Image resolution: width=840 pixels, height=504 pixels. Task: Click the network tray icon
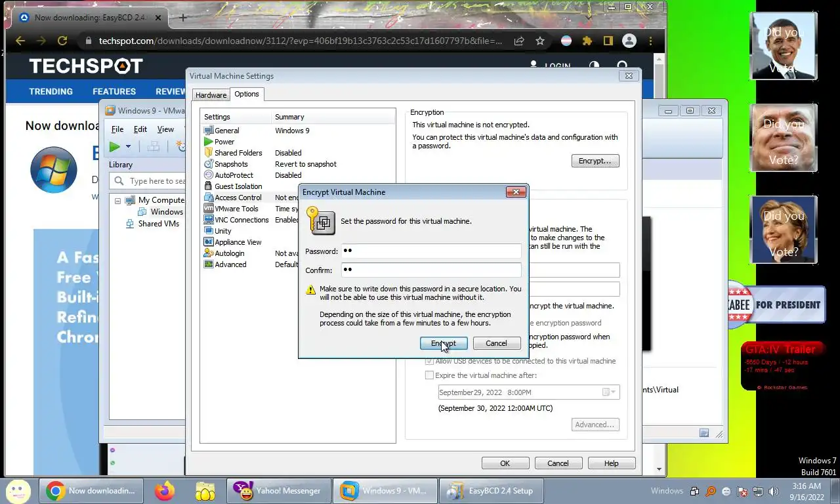pyautogui.click(x=758, y=491)
